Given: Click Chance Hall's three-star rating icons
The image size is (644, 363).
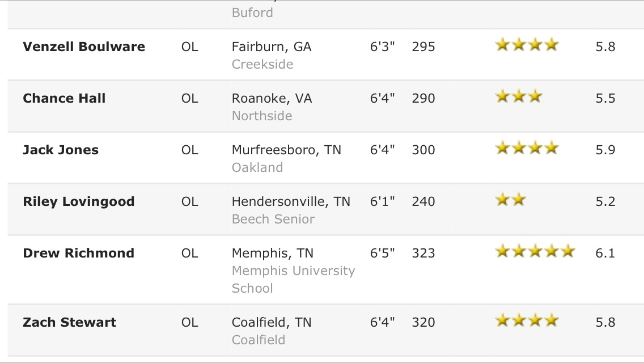Looking at the screenshot, I should [519, 96].
